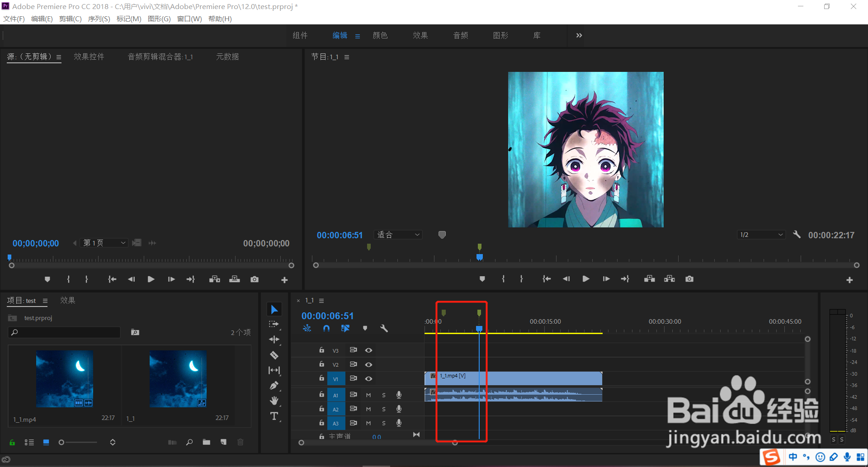Screen dimensions: 868x467
Task: Switch to 音频 workspace
Action: (461, 35)
